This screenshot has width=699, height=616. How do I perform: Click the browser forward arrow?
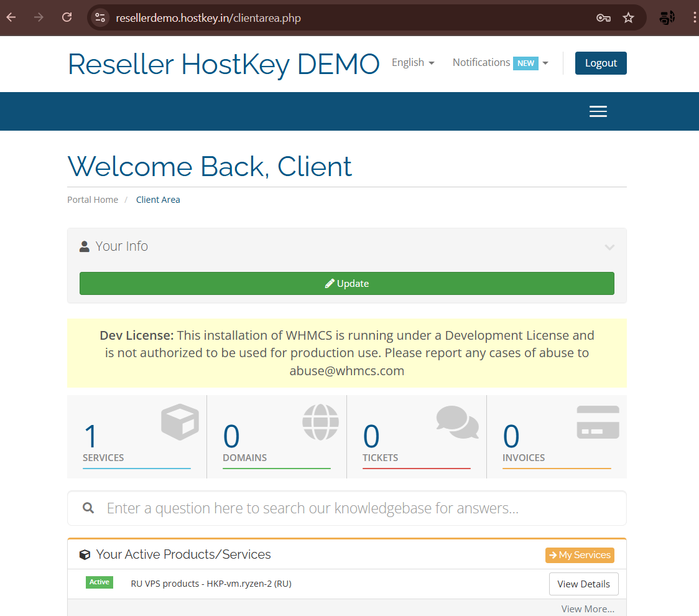click(39, 17)
